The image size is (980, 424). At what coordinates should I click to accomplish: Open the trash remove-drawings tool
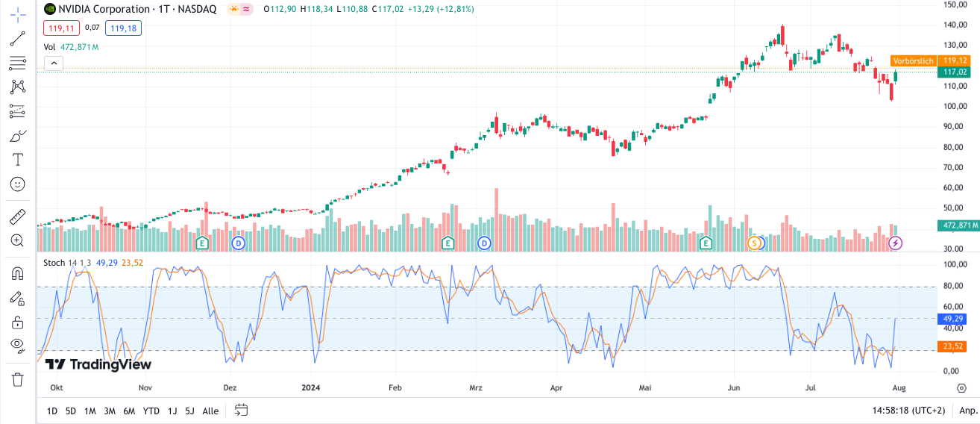(x=18, y=379)
